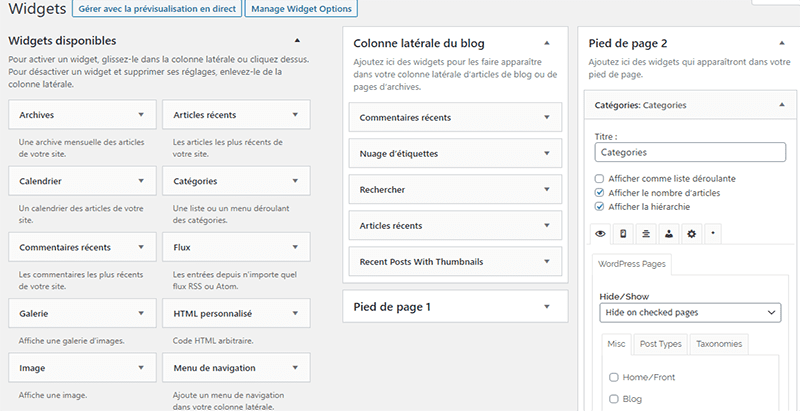Click 'Affiche une image.' description
800x411 pixels.
pyautogui.click(x=53, y=395)
